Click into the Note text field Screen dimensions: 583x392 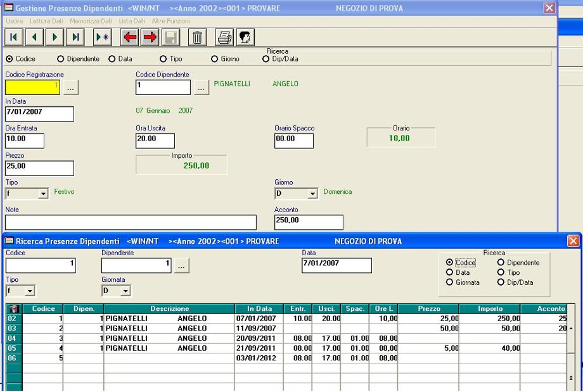(x=131, y=222)
